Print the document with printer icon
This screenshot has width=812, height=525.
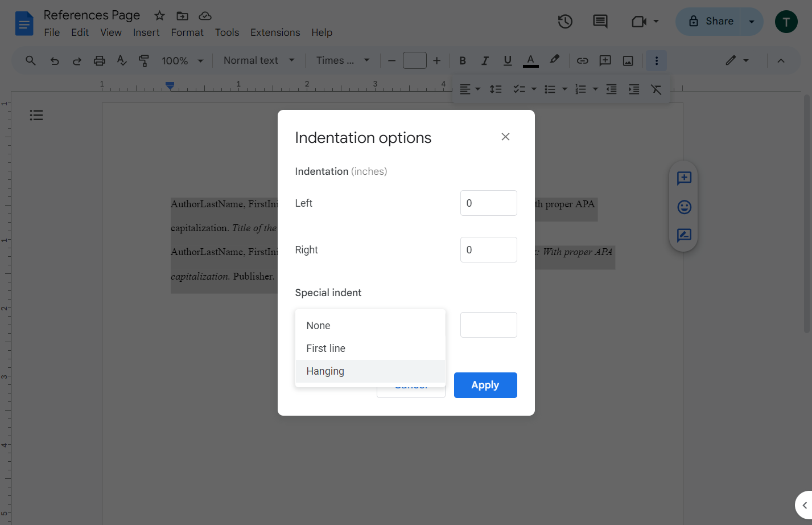click(x=100, y=60)
